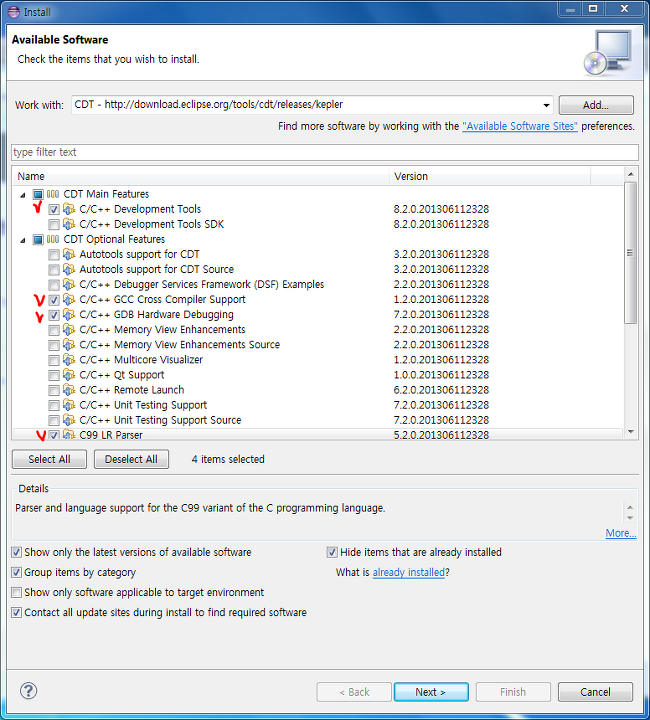The width and height of the screenshot is (650, 720).
Task: Click the Memory View Enhancements feature icon
Action: 69,330
